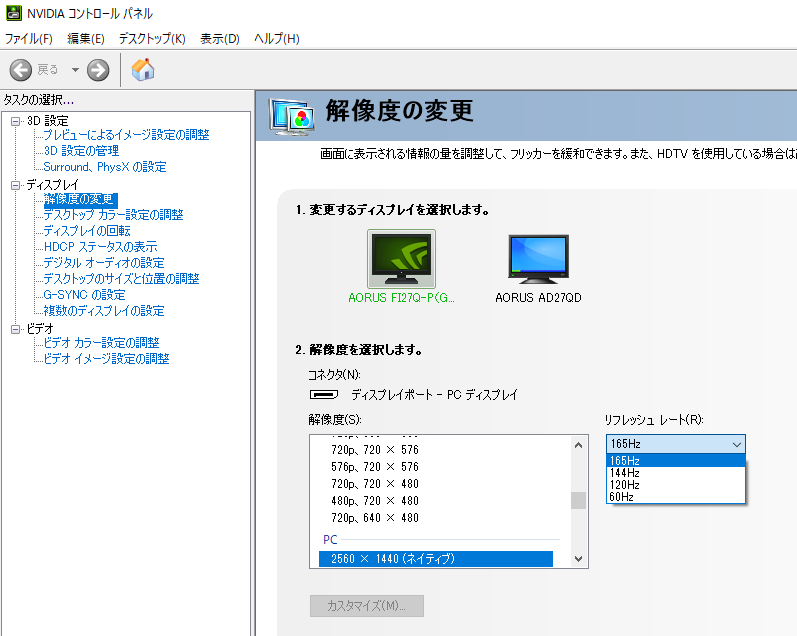Image resolution: width=797 pixels, height=636 pixels.
Task: Click the 解像度の変更 header icon
Action: pos(292,116)
